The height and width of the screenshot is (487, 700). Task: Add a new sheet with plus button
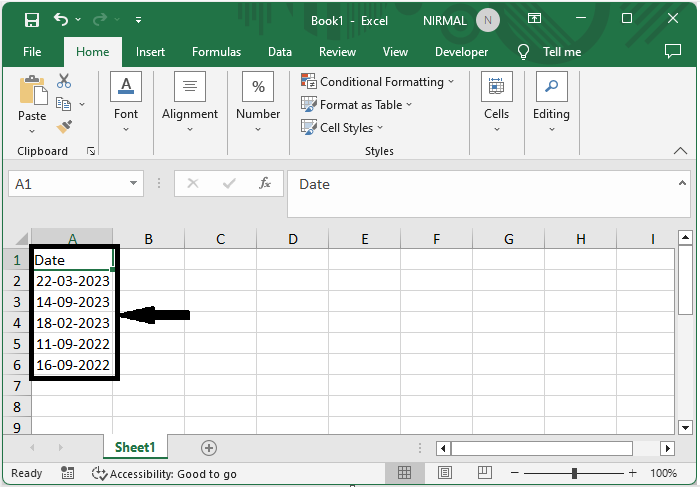point(209,448)
